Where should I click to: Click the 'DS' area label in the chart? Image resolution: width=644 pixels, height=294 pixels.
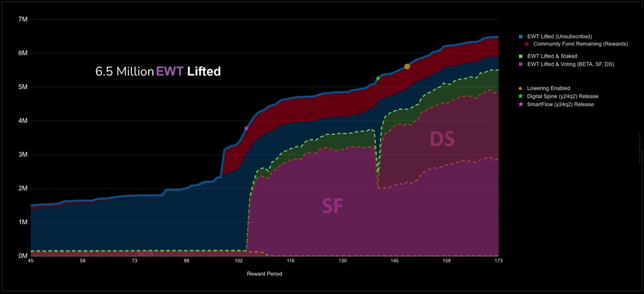point(442,139)
